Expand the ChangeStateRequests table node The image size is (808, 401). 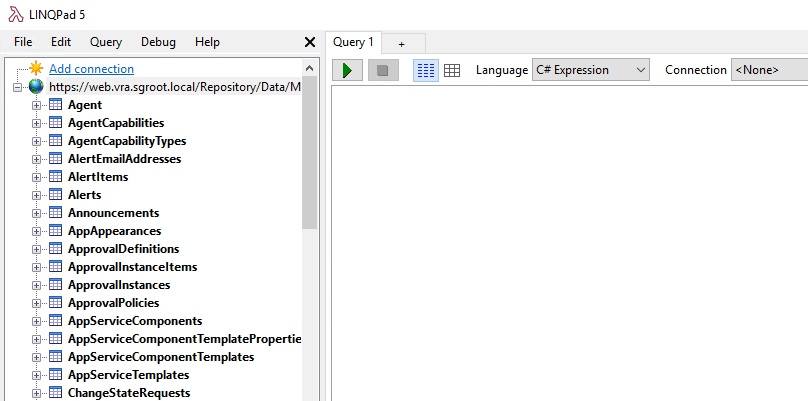(36, 393)
